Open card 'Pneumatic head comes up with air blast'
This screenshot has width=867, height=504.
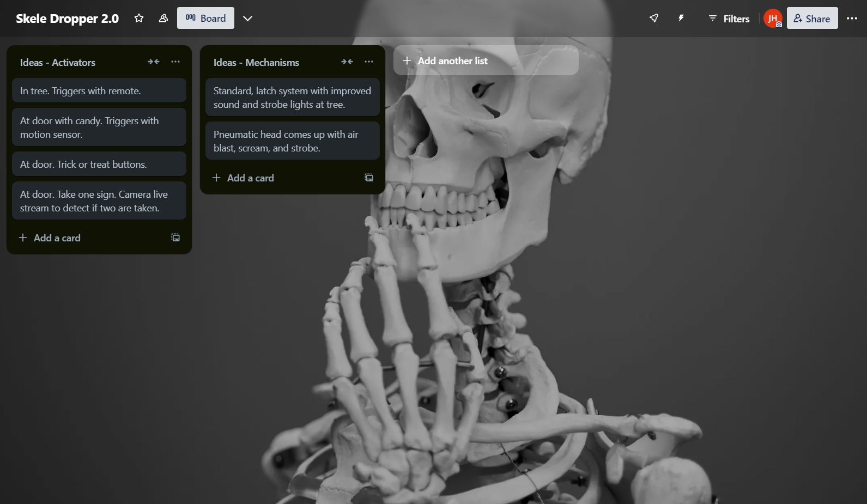click(x=293, y=141)
